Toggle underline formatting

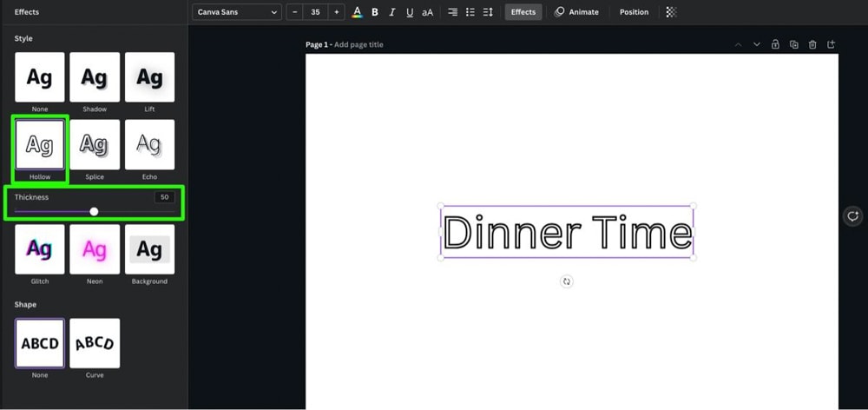[410, 11]
